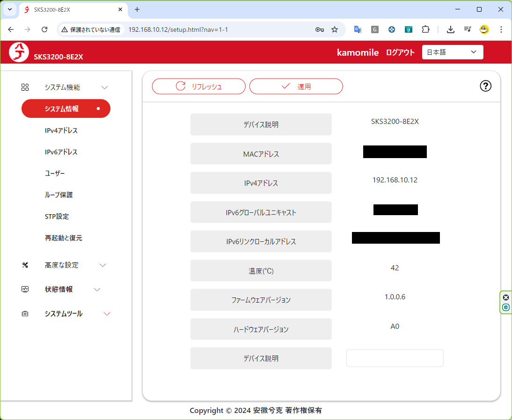
Task: Open the media control playlist icon
Action: [467, 29]
